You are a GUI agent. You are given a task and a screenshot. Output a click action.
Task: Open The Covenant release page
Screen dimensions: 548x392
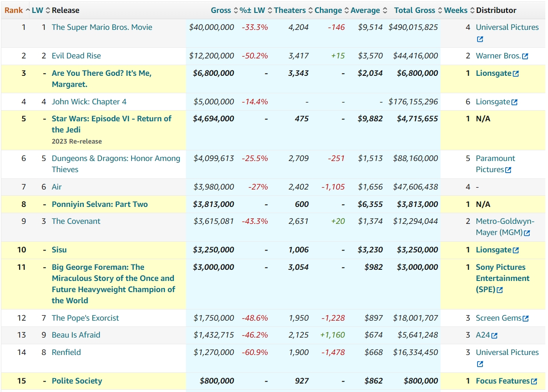click(76, 221)
